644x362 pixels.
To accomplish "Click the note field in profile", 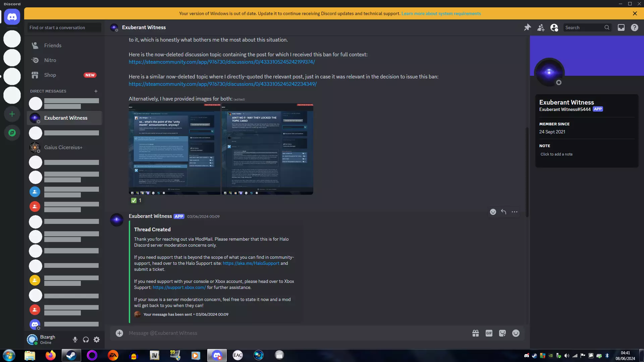I will 556,154.
